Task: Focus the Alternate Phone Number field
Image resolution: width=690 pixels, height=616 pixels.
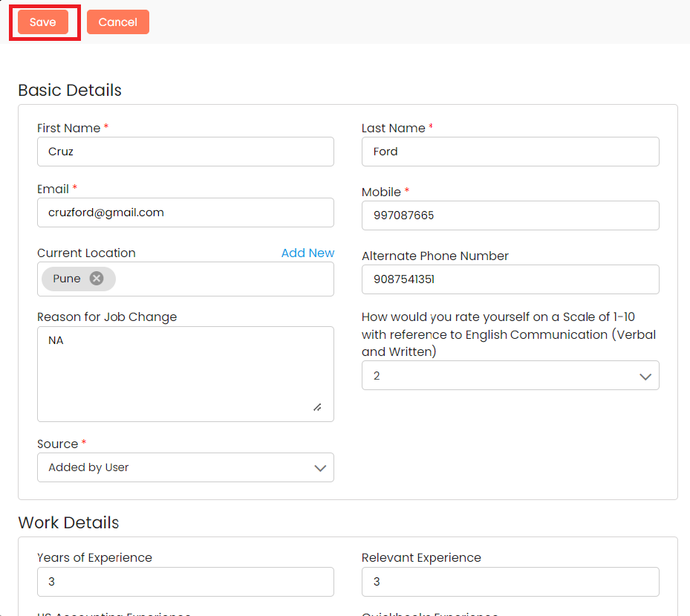Action: pyautogui.click(x=510, y=279)
